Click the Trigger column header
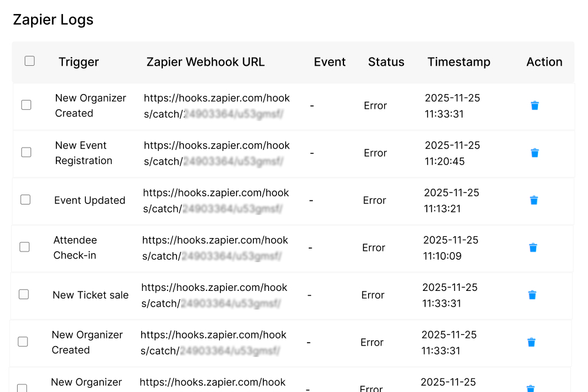The height and width of the screenshot is (392, 588). coord(78,62)
